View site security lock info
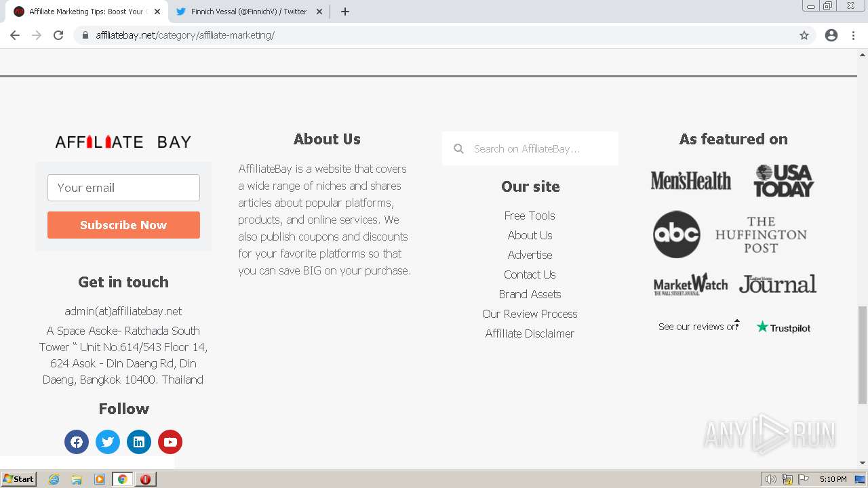Viewport: 868px width, 488px height. pos(85,35)
